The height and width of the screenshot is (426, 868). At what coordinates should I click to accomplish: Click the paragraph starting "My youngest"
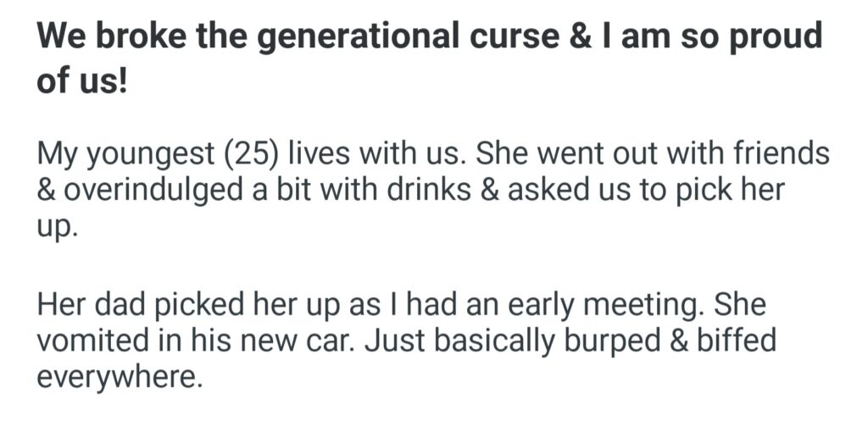coord(424,190)
